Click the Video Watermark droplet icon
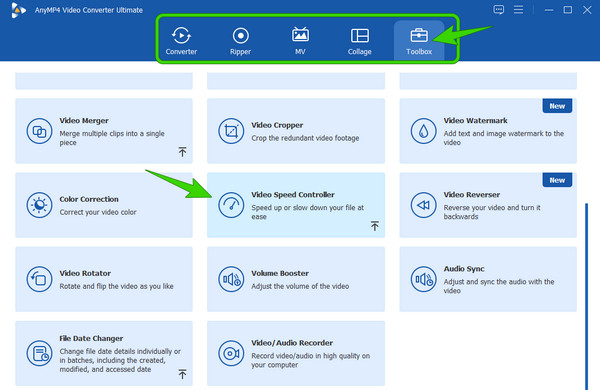Image resolution: width=600 pixels, height=390 pixels. point(423,131)
